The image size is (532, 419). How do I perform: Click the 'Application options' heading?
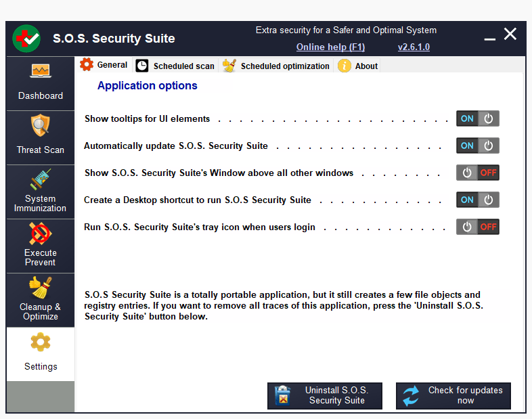click(148, 85)
